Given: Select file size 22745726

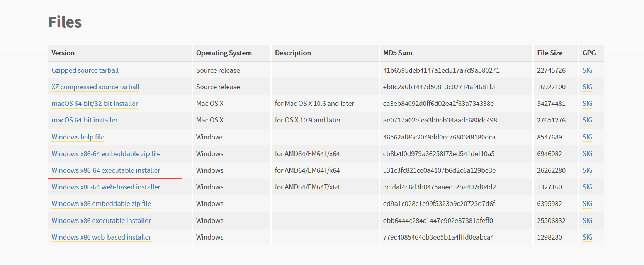Looking at the screenshot, I should [x=551, y=70].
